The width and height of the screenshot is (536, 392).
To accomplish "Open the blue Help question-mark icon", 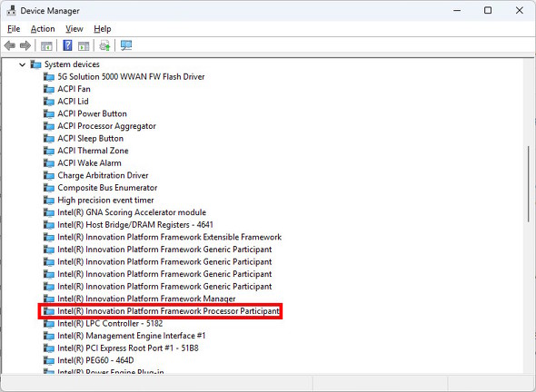I will coord(67,45).
